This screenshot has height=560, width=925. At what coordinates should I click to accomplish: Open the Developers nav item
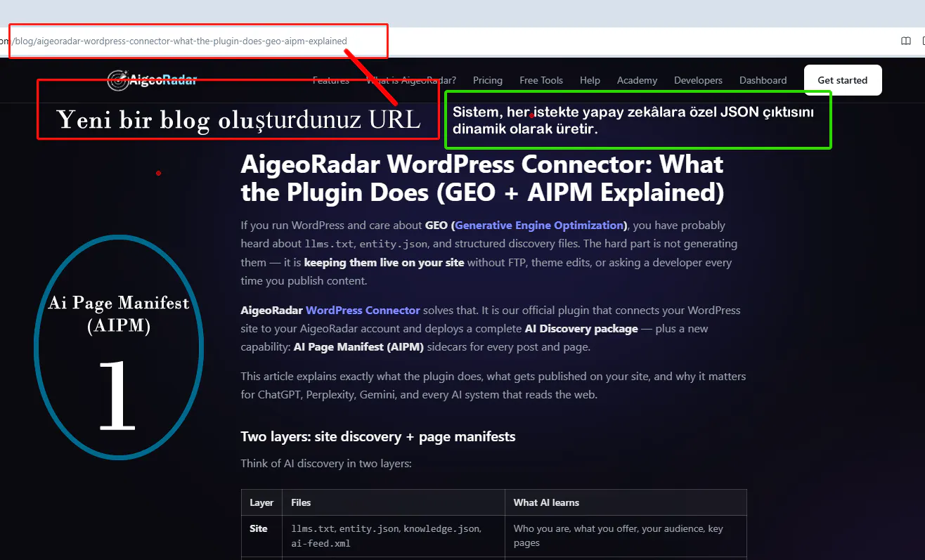698,80
